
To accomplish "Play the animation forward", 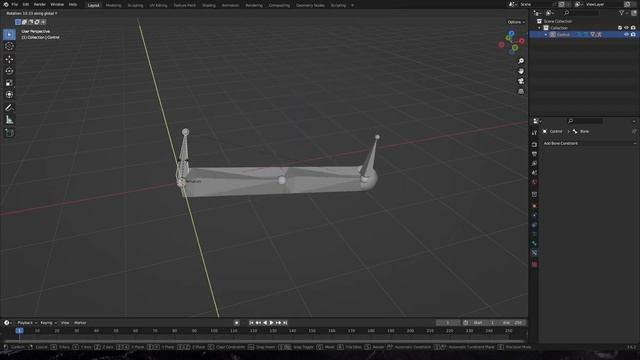I will pos(271,322).
